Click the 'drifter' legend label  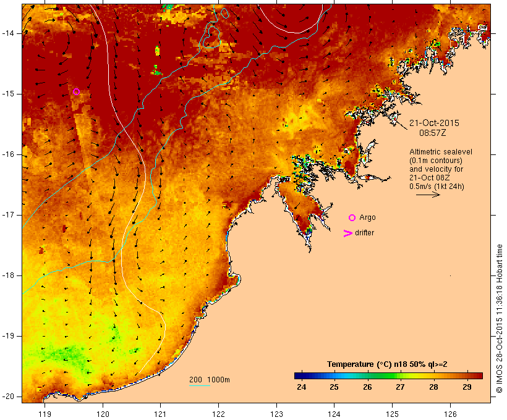tap(364, 233)
